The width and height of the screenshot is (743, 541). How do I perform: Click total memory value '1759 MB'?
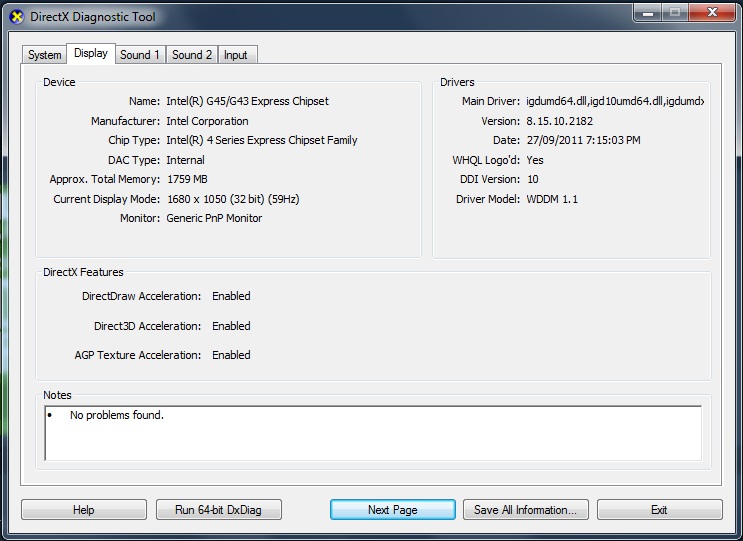tap(187, 179)
